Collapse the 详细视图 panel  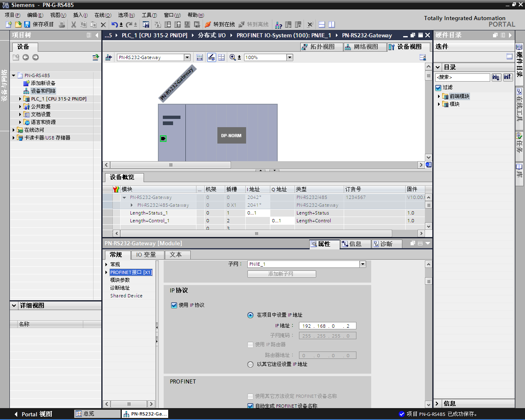click(x=14, y=306)
